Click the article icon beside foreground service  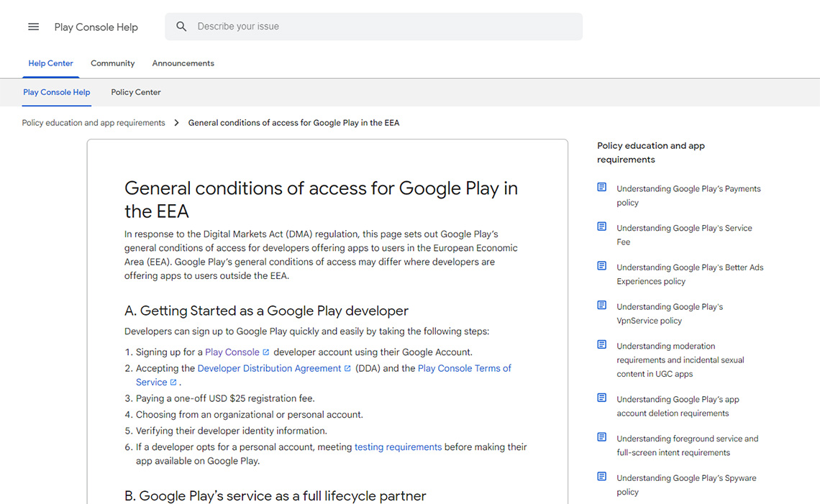[x=602, y=437]
